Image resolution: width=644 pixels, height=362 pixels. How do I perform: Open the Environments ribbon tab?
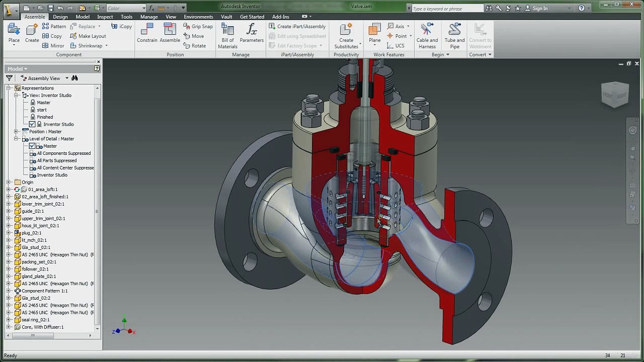tap(198, 17)
